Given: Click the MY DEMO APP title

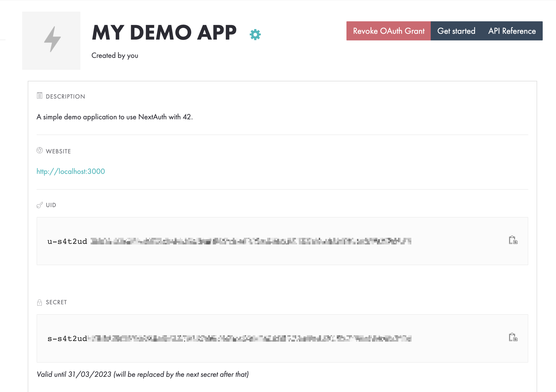Looking at the screenshot, I should click(x=164, y=33).
